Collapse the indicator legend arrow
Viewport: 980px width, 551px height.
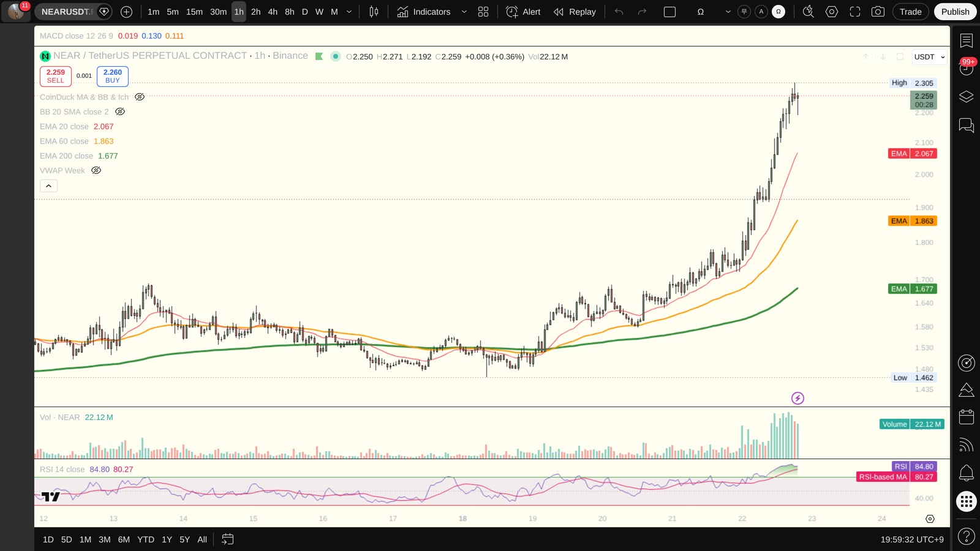48,186
